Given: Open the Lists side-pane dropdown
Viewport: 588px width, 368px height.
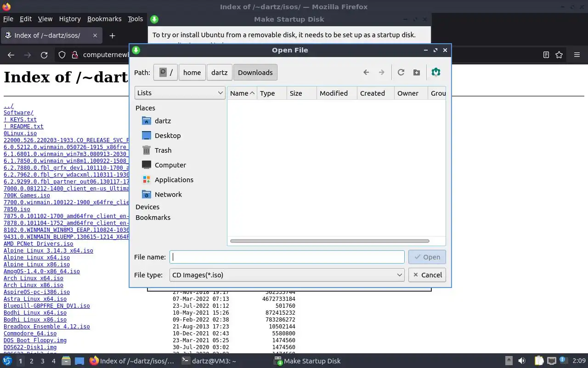Looking at the screenshot, I should (x=180, y=93).
